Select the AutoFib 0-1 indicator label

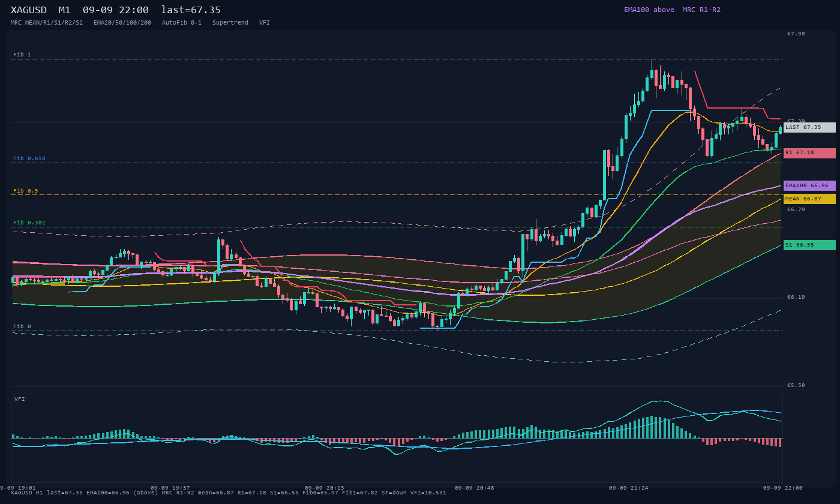coord(182,23)
